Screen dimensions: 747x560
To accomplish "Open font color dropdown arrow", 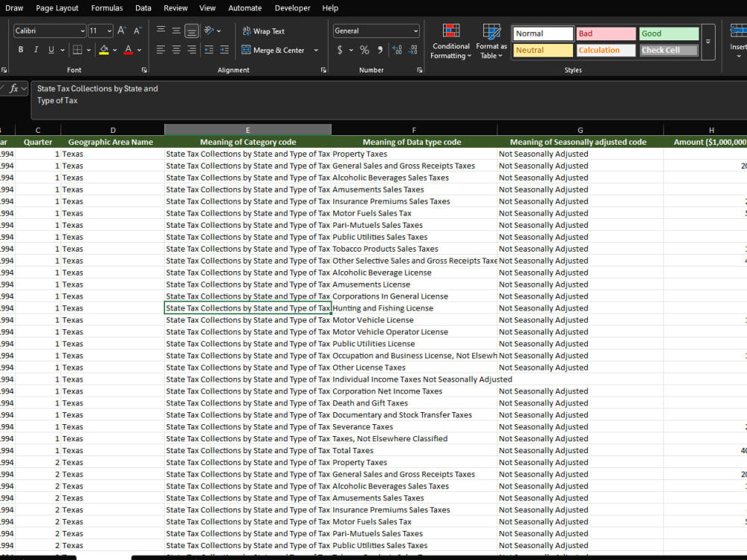I will [x=139, y=50].
